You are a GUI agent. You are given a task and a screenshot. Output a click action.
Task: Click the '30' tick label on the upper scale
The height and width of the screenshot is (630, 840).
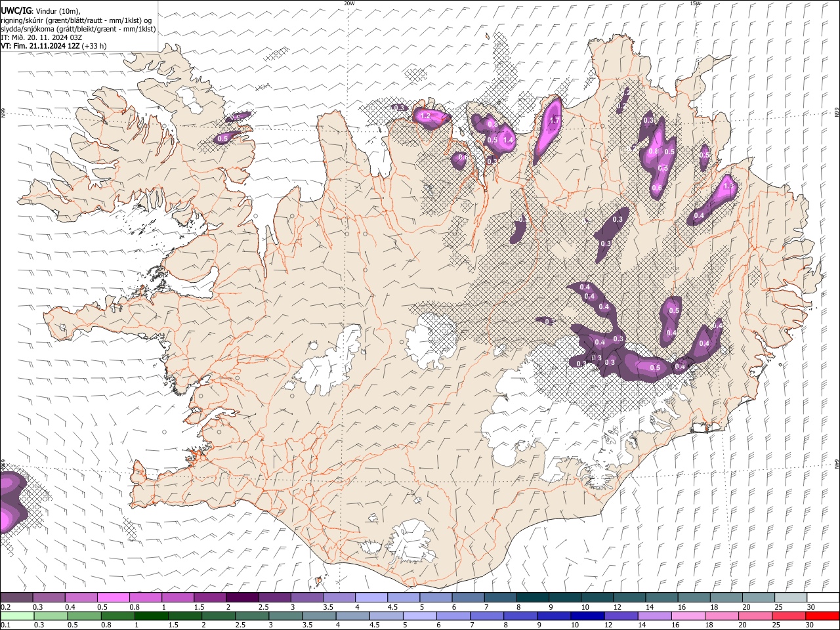coord(811,607)
